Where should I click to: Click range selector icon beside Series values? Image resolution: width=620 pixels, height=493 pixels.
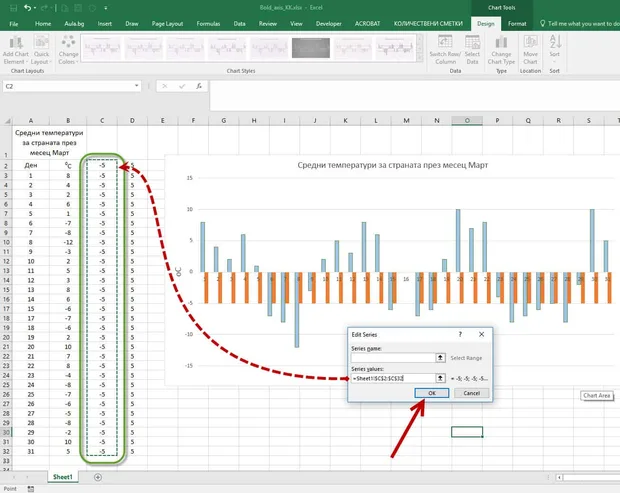[440, 378]
